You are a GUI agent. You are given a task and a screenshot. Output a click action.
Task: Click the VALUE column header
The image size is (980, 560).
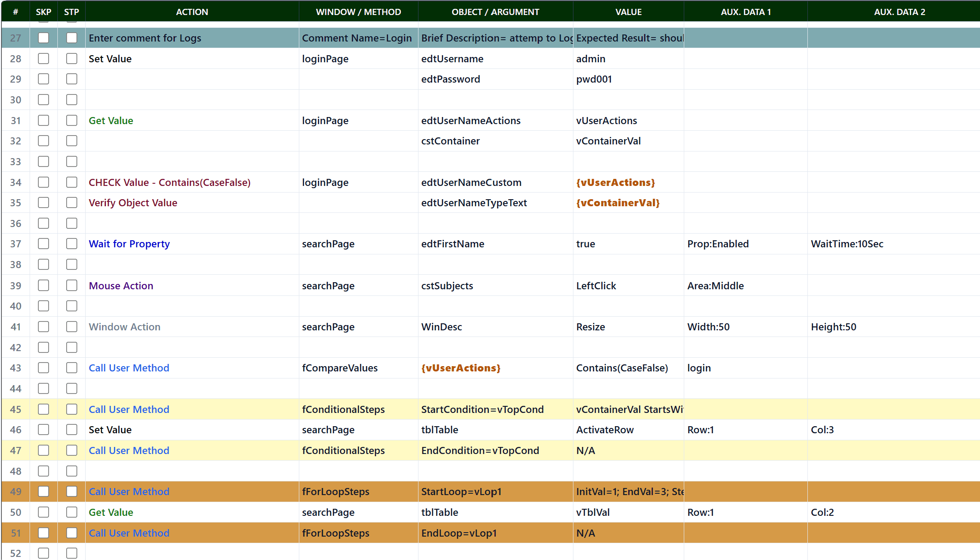pos(629,12)
